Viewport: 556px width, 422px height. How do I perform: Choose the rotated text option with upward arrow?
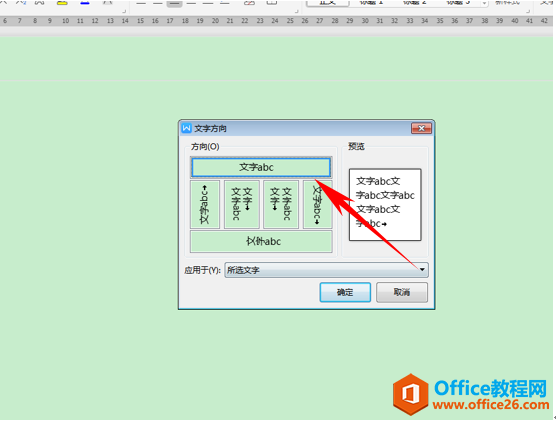(x=205, y=205)
